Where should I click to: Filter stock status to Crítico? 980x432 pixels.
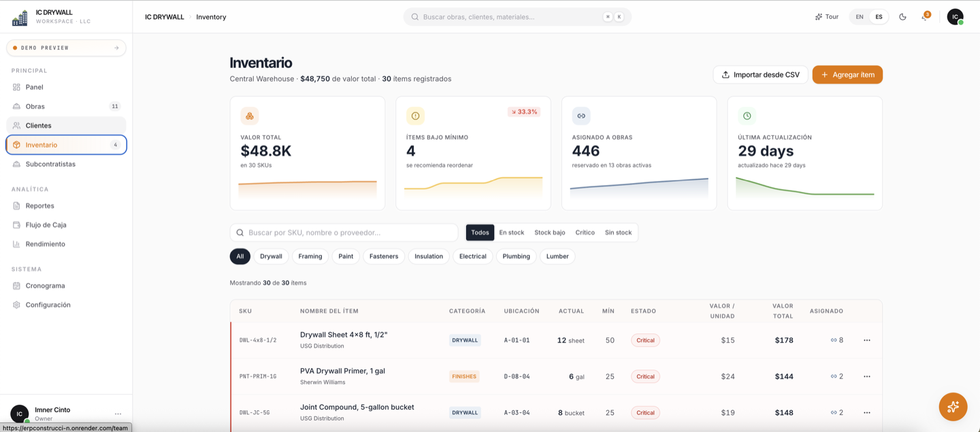[585, 233]
